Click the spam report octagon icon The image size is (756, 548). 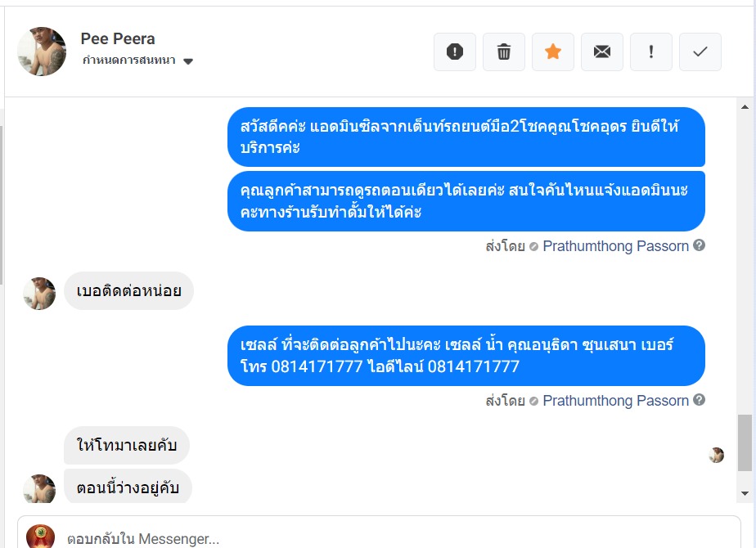(x=455, y=52)
